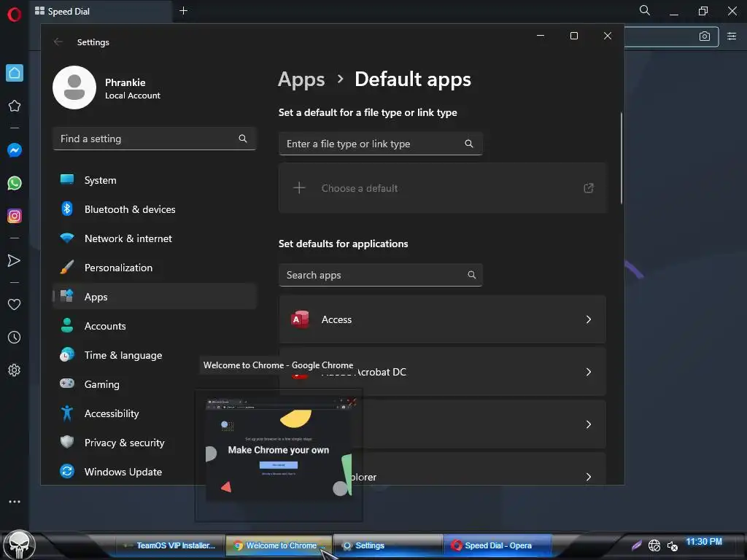Click the Settings window scrollbar
The width and height of the screenshot is (747, 560).
622,158
